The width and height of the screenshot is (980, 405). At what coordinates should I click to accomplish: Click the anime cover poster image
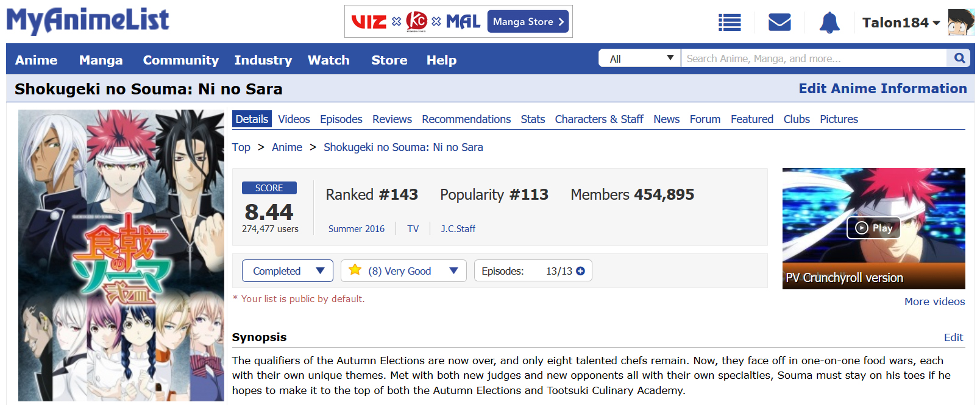pyautogui.click(x=121, y=255)
